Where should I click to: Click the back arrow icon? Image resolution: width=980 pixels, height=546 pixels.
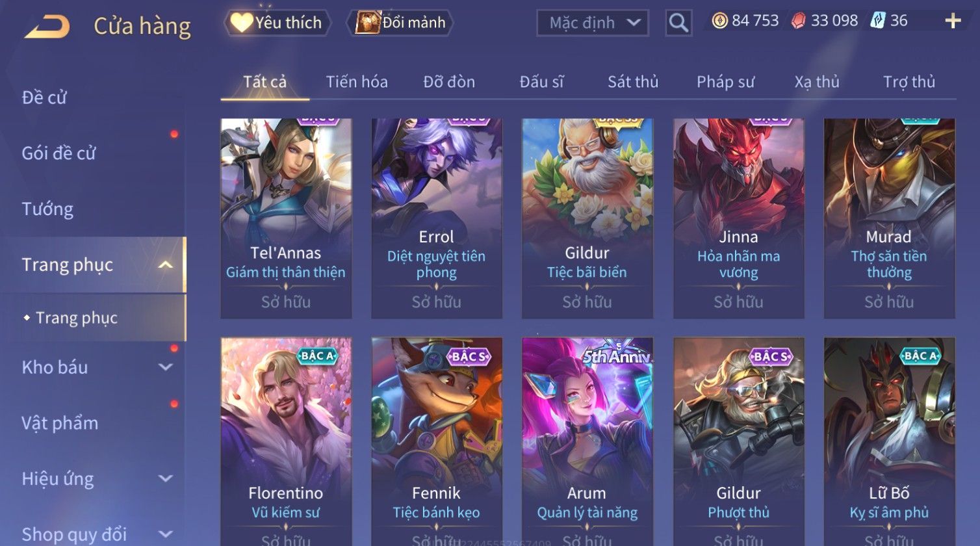tap(47, 26)
